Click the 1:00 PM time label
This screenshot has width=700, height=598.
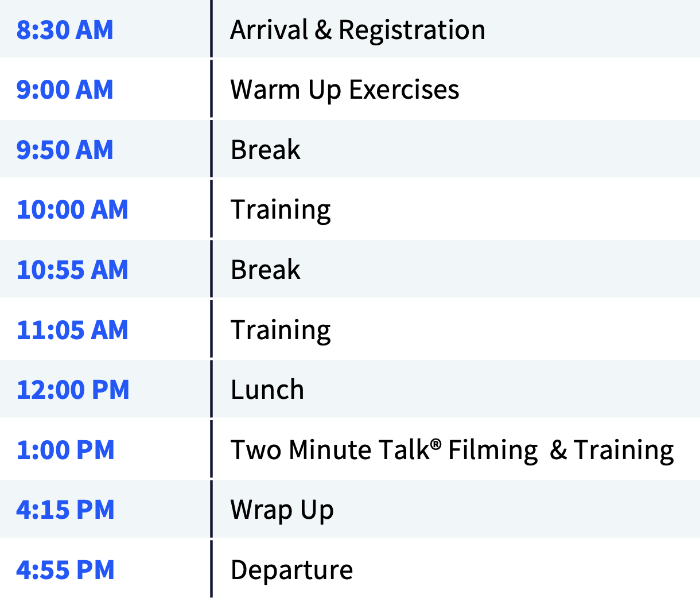click(x=65, y=450)
